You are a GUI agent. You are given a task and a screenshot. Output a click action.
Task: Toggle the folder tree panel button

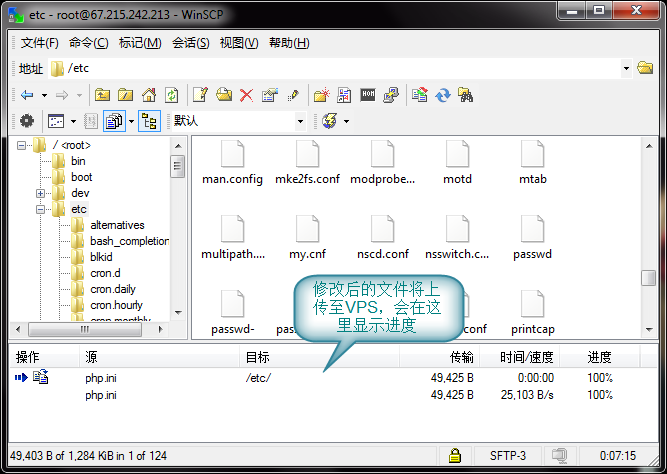[x=149, y=121]
